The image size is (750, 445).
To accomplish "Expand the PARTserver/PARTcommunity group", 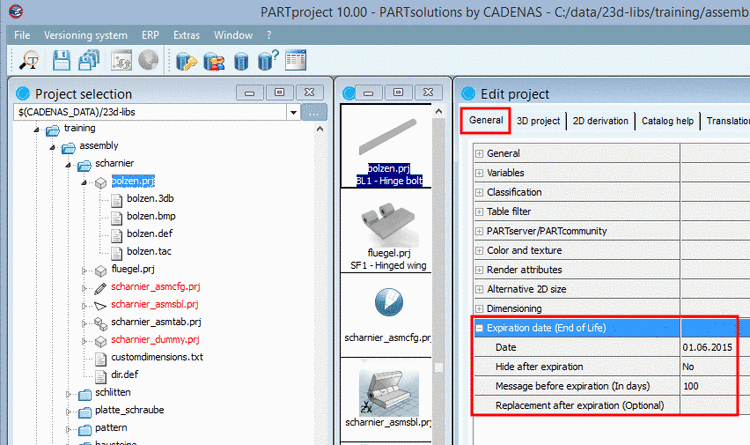I will pyautogui.click(x=479, y=231).
